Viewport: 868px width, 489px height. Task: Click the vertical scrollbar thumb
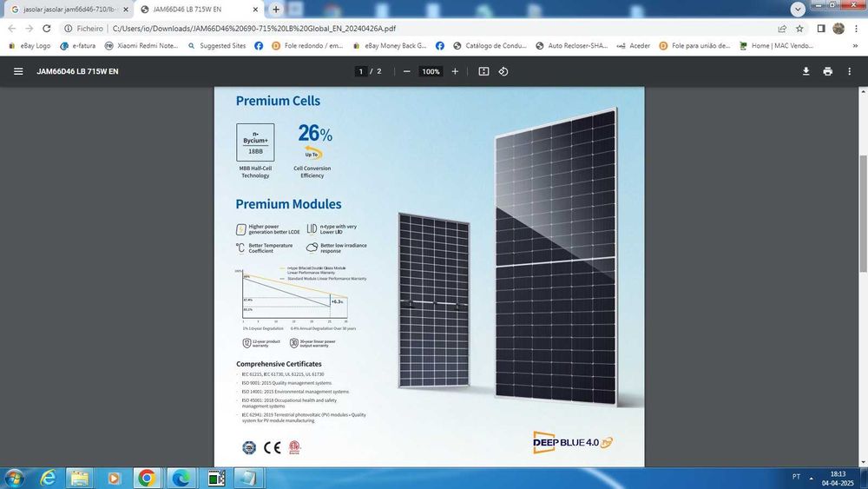pyautogui.click(x=863, y=213)
